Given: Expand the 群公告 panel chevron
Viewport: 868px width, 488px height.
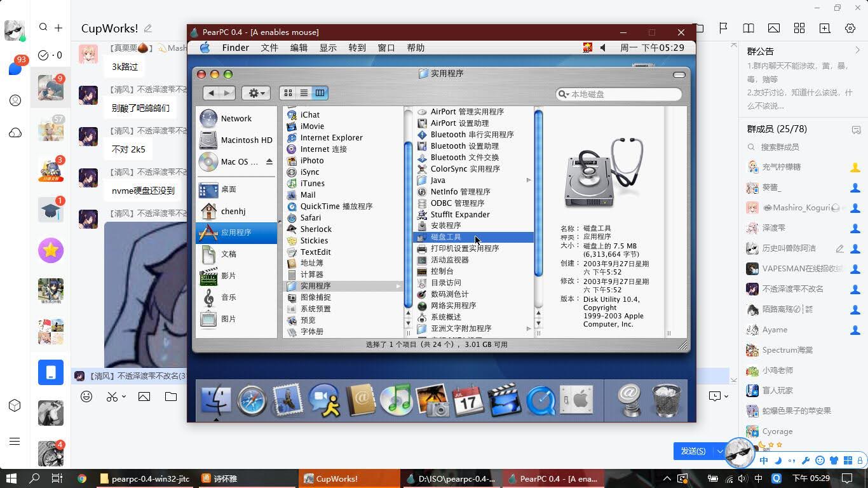Looking at the screenshot, I should pos(857,50).
